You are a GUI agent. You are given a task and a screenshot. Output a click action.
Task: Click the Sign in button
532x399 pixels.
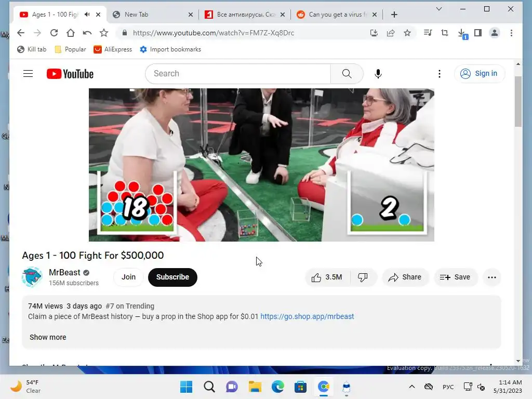click(x=480, y=74)
